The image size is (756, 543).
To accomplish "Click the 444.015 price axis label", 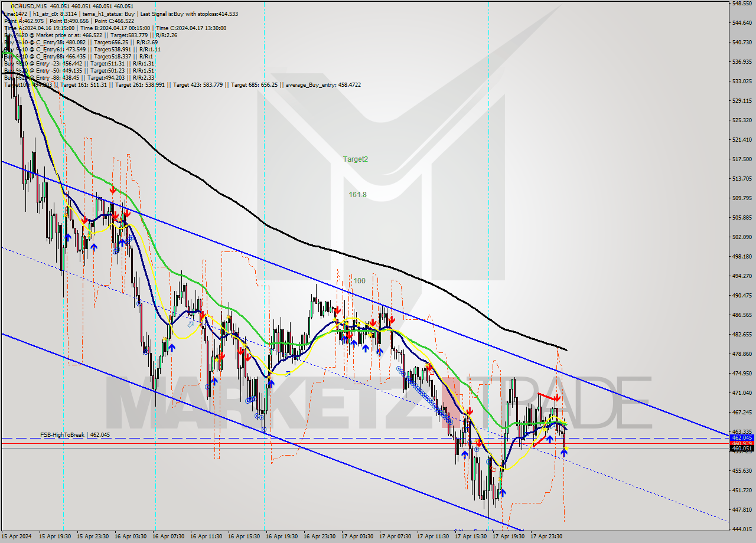I will (742, 529).
